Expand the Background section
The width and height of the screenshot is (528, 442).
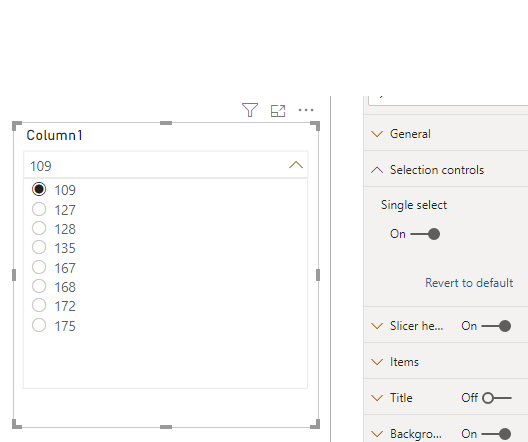[x=377, y=434]
